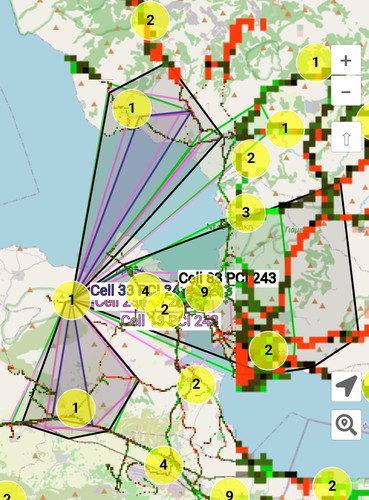
Task: Open the location search magnifier button
Action: tap(346, 425)
